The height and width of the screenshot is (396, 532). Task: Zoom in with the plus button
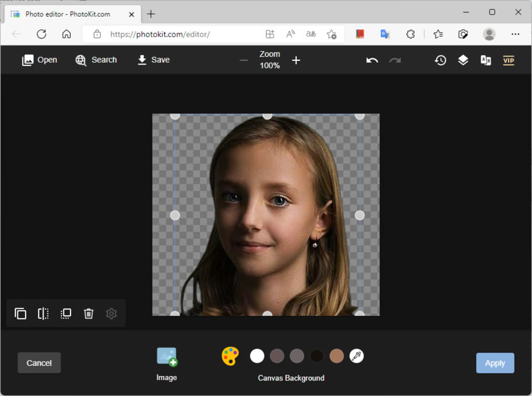point(296,60)
